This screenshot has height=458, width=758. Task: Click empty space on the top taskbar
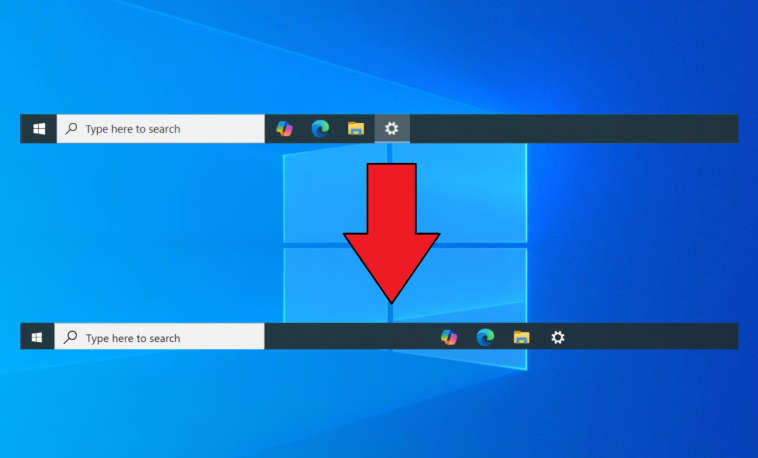pos(570,129)
